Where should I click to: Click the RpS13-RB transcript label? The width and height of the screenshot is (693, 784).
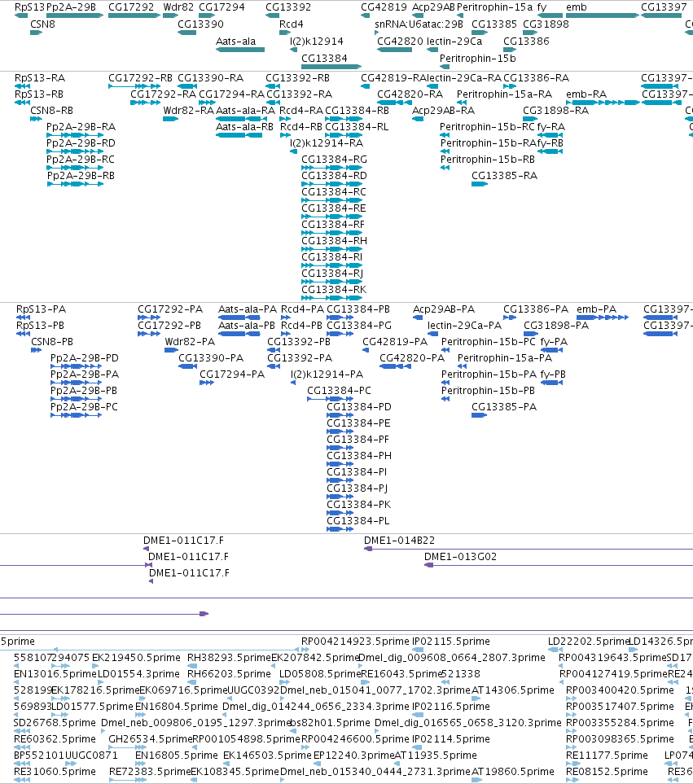click(39, 94)
